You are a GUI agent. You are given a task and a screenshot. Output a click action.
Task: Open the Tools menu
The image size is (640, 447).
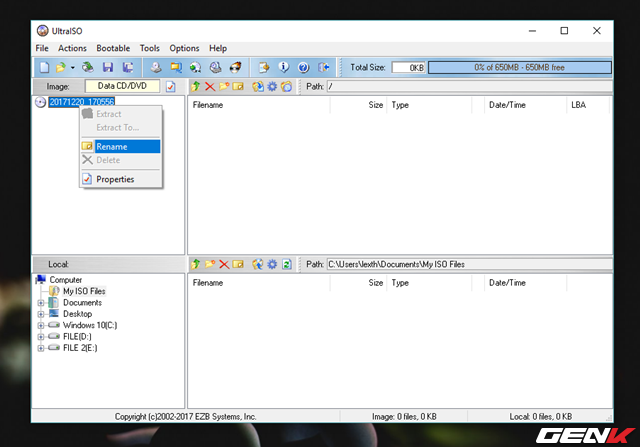(x=149, y=48)
